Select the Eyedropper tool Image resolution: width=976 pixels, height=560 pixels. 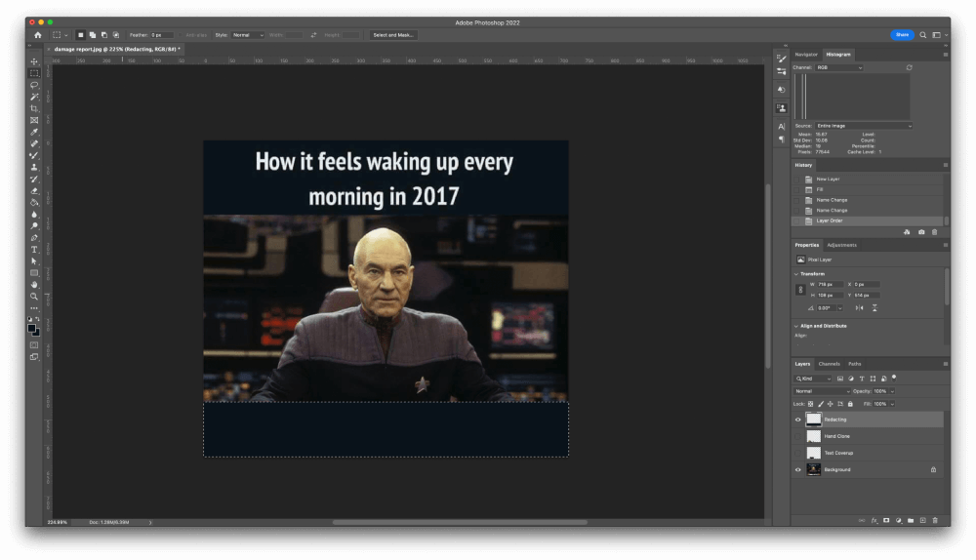coord(34,132)
